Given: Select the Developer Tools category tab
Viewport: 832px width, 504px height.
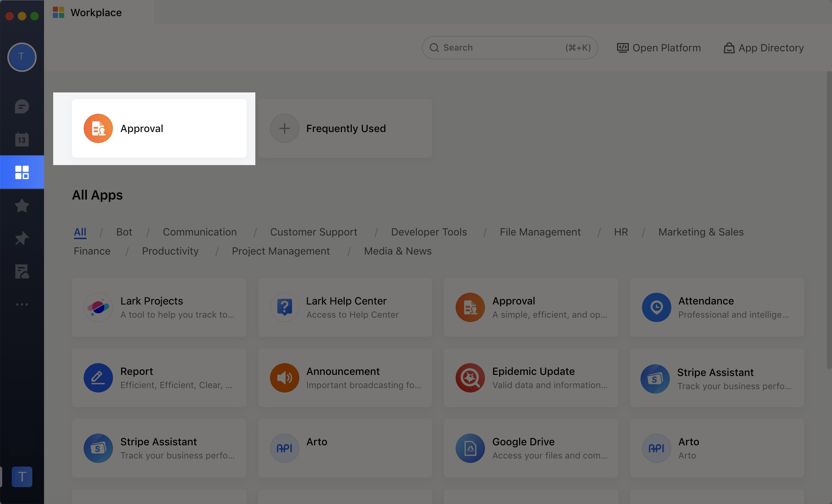Looking at the screenshot, I should [428, 232].
